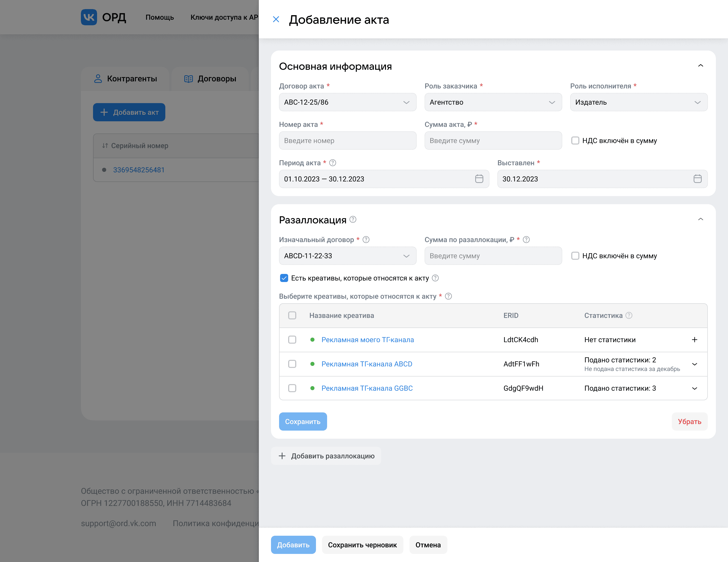Open the calendar icon in Выставлен field
This screenshot has height=562, width=728.
(697, 179)
